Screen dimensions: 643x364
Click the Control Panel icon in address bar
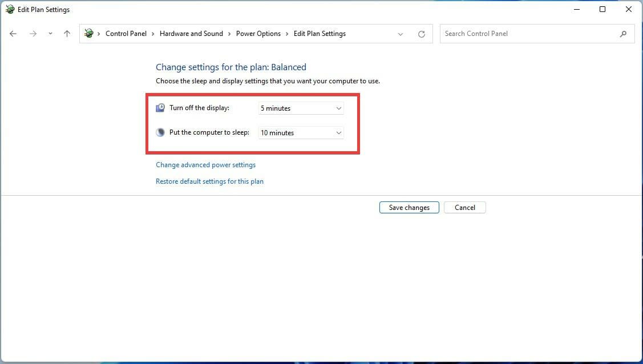[x=89, y=34]
